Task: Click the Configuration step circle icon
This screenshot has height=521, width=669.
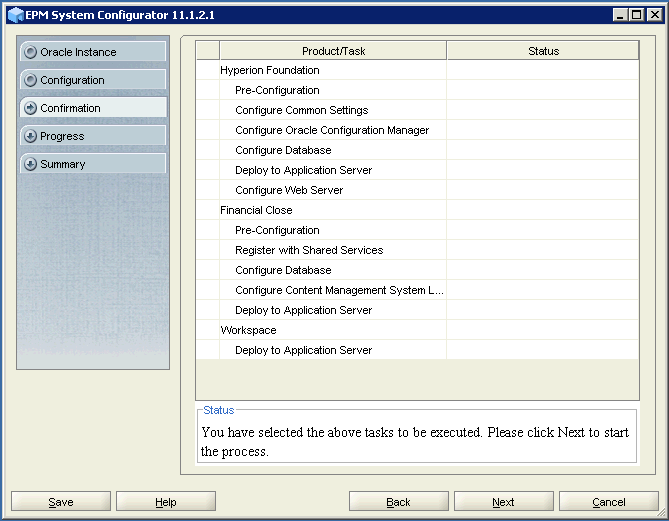Action: 30,80
